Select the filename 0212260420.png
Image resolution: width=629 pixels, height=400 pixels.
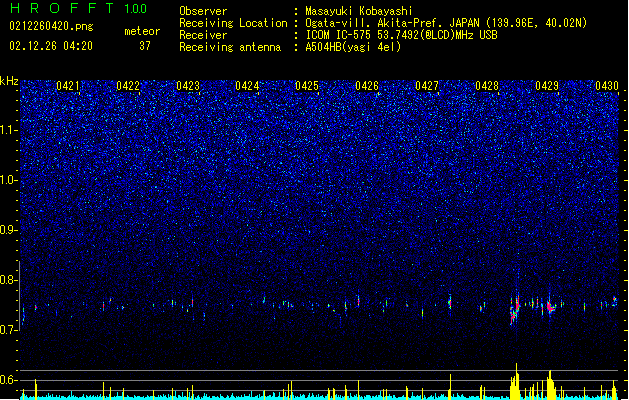pyautogui.click(x=51, y=26)
